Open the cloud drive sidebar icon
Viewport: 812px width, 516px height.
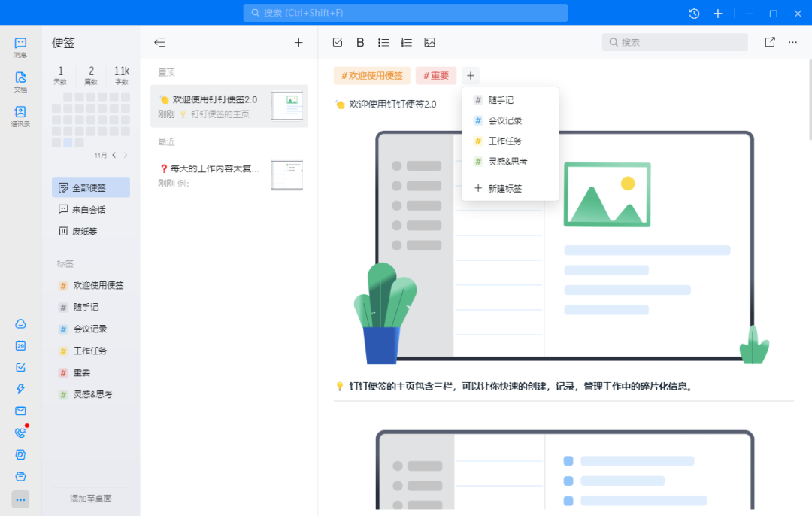pyautogui.click(x=20, y=323)
